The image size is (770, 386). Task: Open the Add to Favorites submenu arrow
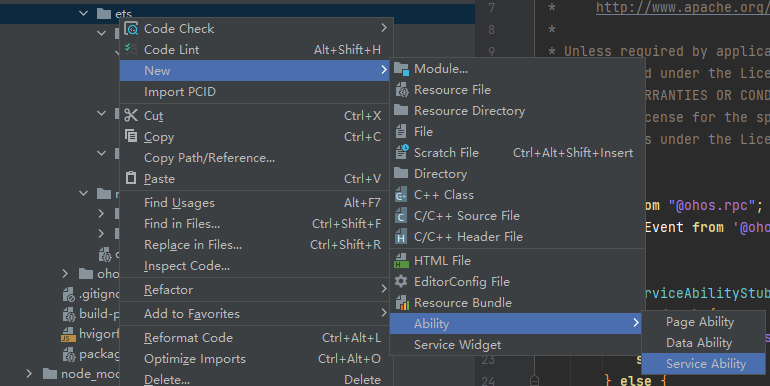(384, 313)
